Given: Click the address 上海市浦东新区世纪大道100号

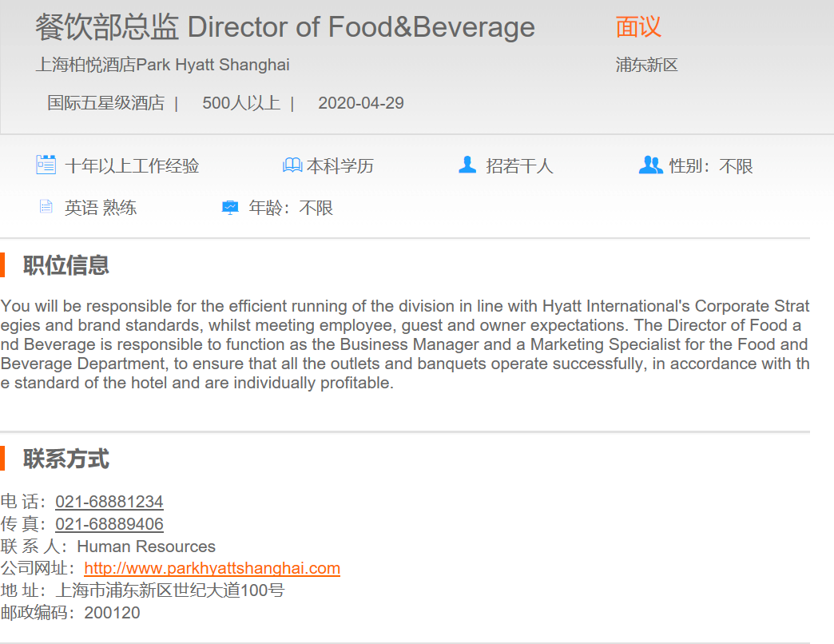Looking at the screenshot, I should pyautogui.click(x=169, y=590).
